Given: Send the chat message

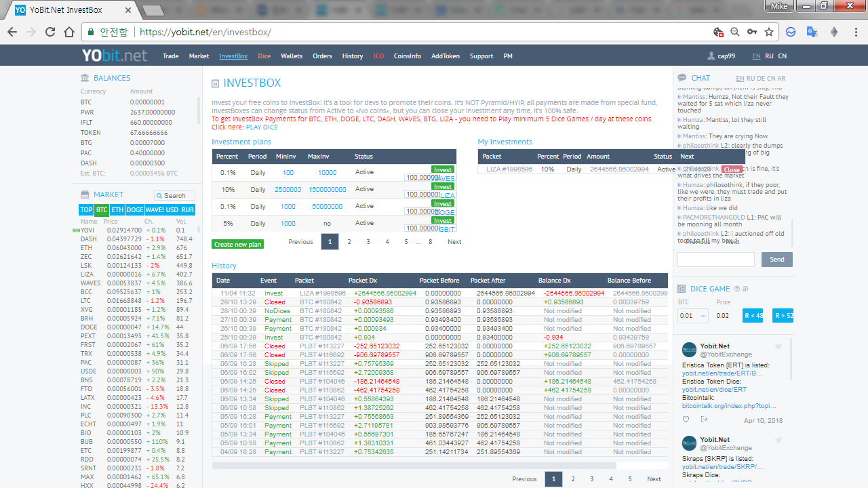Looking at the screenshot, I should [776, 260].
